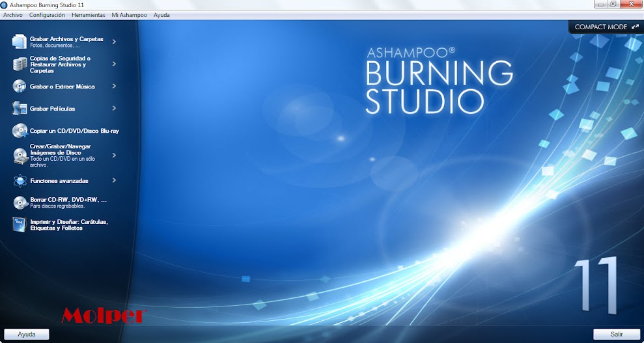Screen dimensions: 644x343
Task: Click the Borrar CD-RW disc icon
Action: pos(20,202)
